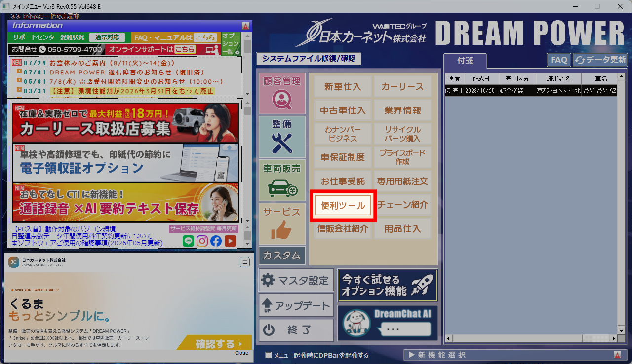Click データ更新 refresh button

[x=600, y=60]
